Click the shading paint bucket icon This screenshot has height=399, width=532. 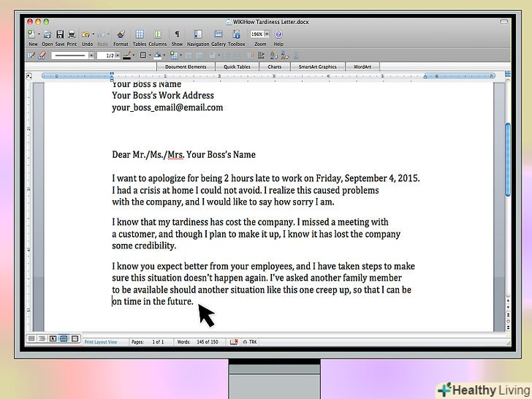pyautogui.click(x=158, y=56)
